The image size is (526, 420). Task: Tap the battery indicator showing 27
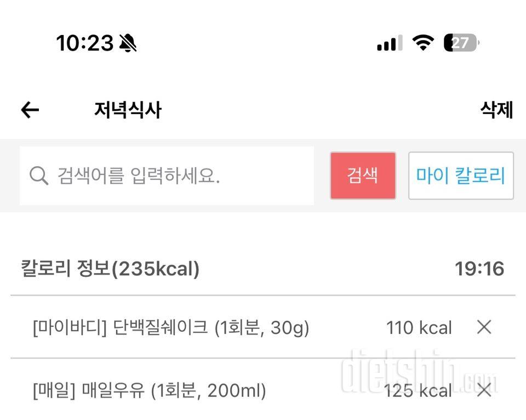tap(461, 42)
